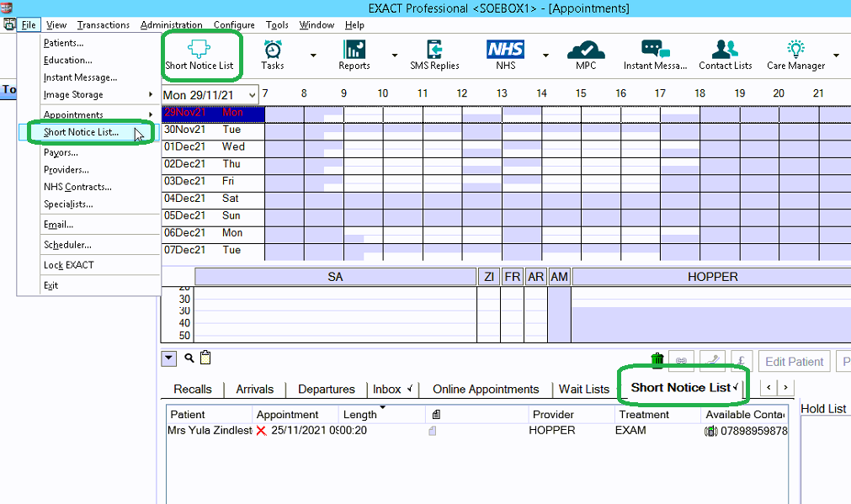The image size is (851, 504).
Task: Open the Short Notice List toolbar icon
Action: [199, 55]
